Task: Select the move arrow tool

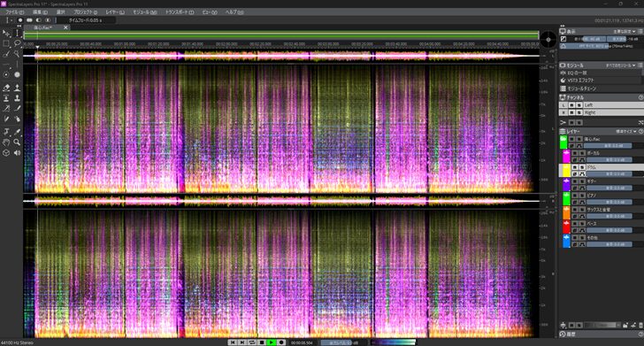Action: tap(6, 33)
